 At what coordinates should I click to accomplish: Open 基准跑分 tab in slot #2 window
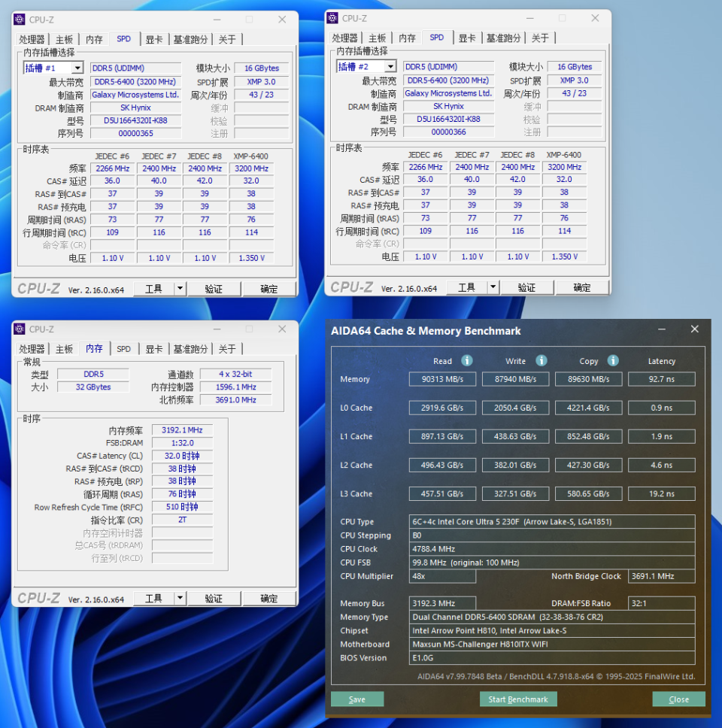tap(503, 38)
